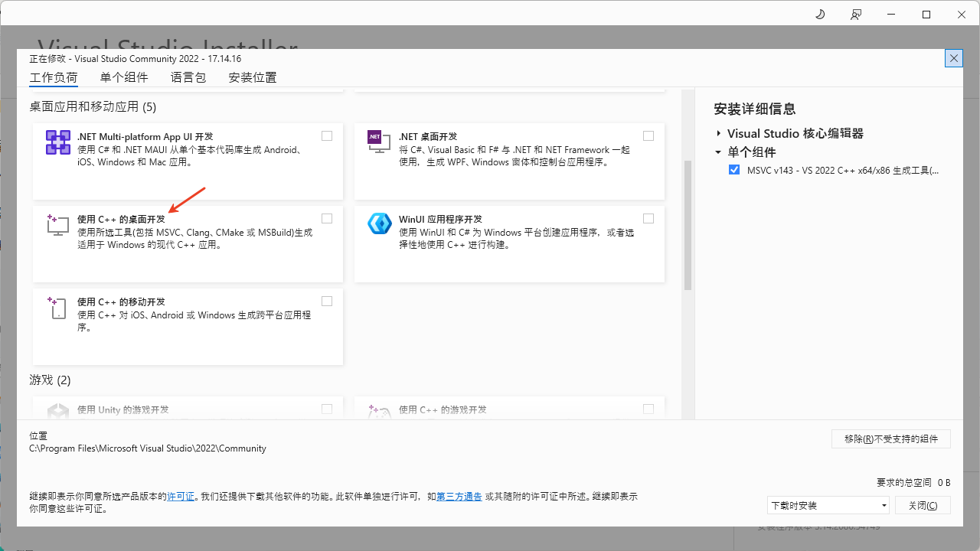Viewport: 980px width, 551px height.
Task: Check the WinUI 应用程序开发 checkbox
Action: coord(648,219)
